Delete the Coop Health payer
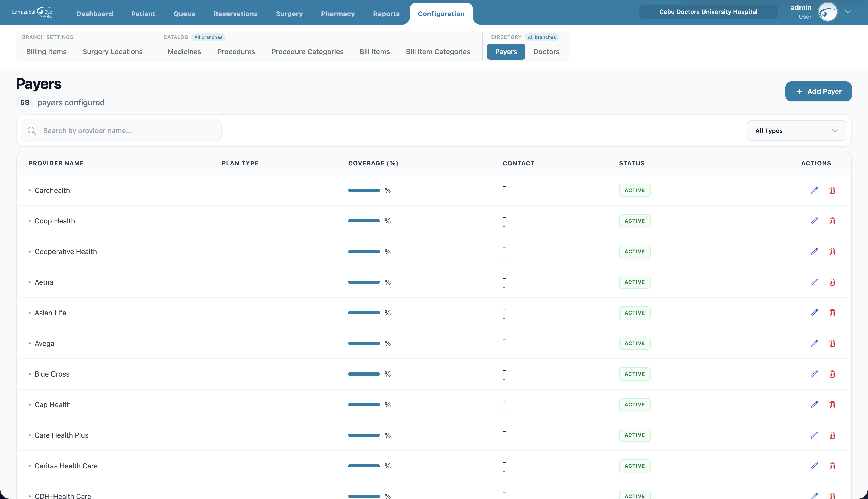Image resolution: width=868 pixels, height=499 pixels. click(832, 221)
